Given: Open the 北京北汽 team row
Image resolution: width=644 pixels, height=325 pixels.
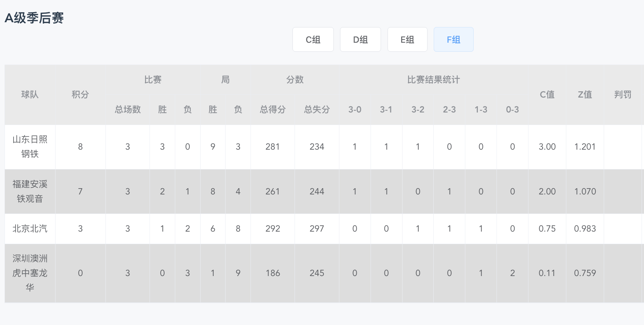Looking at the screenshot, I should pos(30,228).
